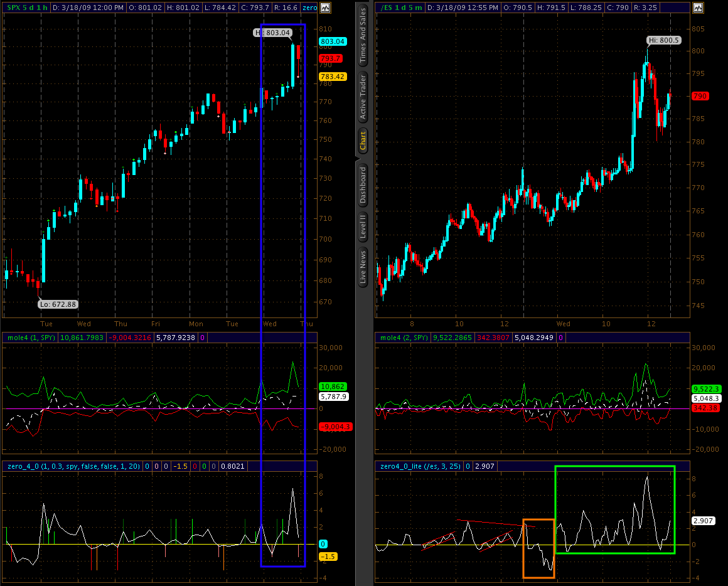Click the orange 783.42 price axis label
This screenshot has height=586, width=728.
(333, 77)
